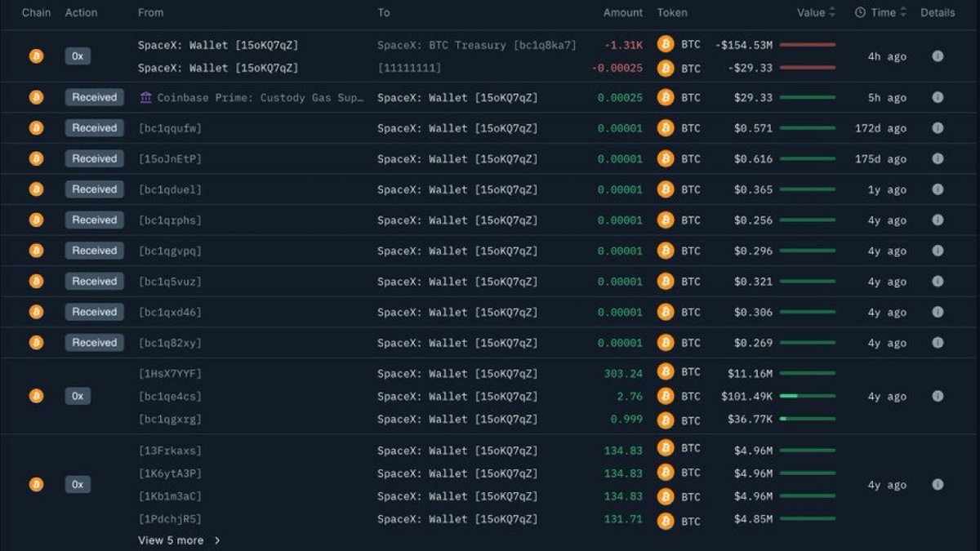Click the Action column header
This screenshot has height=551, width=980.
pos(81,12)
